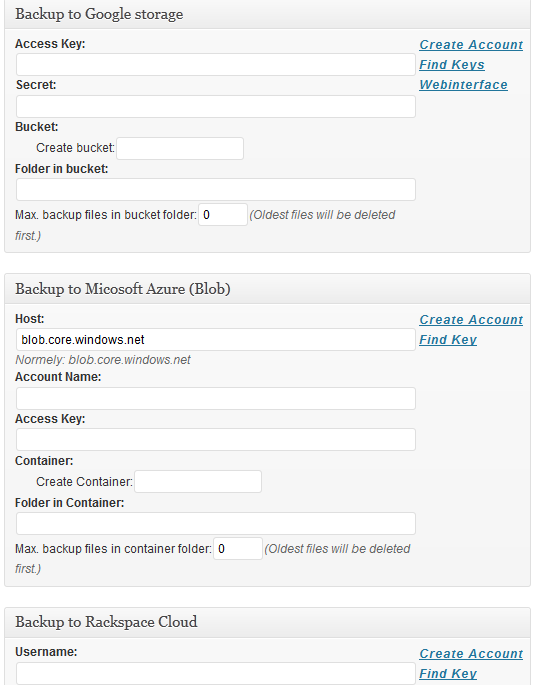
Task: Click the Google storage Secret field
Action: coord(216,107)
